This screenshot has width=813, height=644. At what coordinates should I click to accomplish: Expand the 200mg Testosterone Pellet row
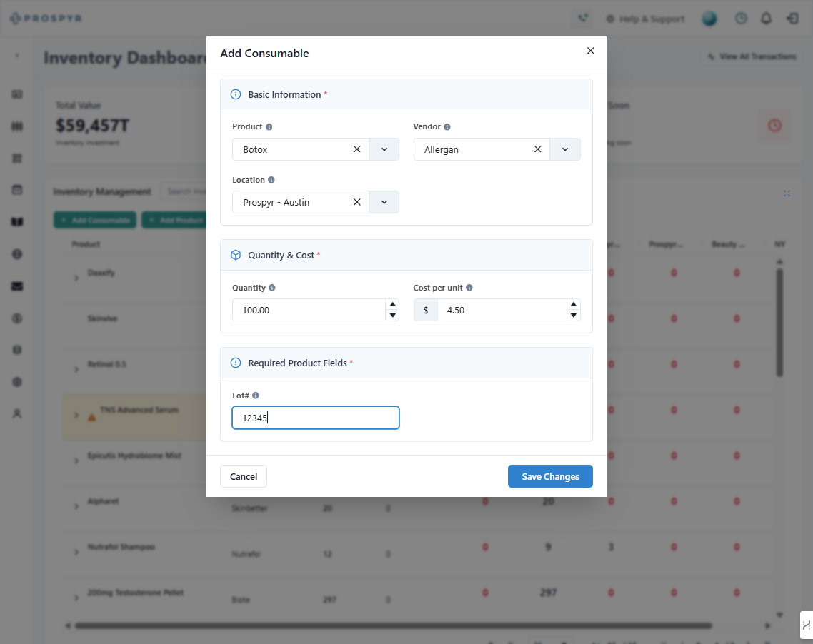pyautogui.click(x=76, y=598)
